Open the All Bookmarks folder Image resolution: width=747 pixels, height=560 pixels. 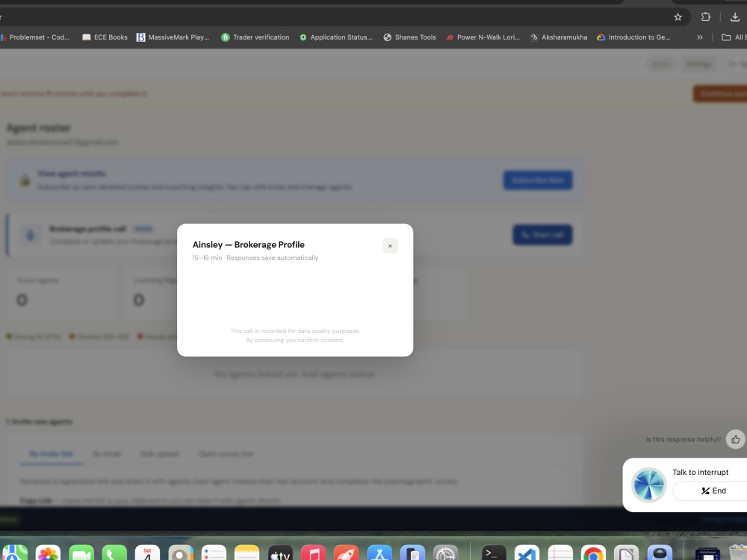point(734,37)
